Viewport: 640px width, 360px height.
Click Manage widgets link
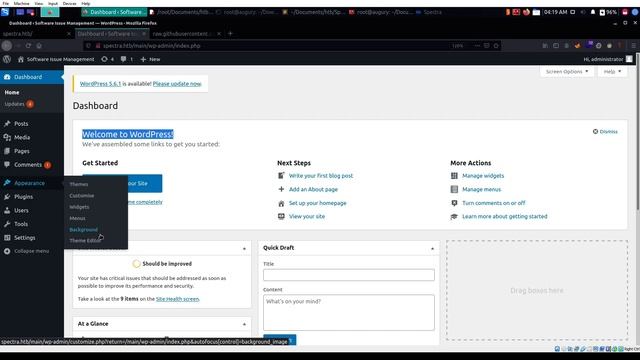[x=483, y=176]
